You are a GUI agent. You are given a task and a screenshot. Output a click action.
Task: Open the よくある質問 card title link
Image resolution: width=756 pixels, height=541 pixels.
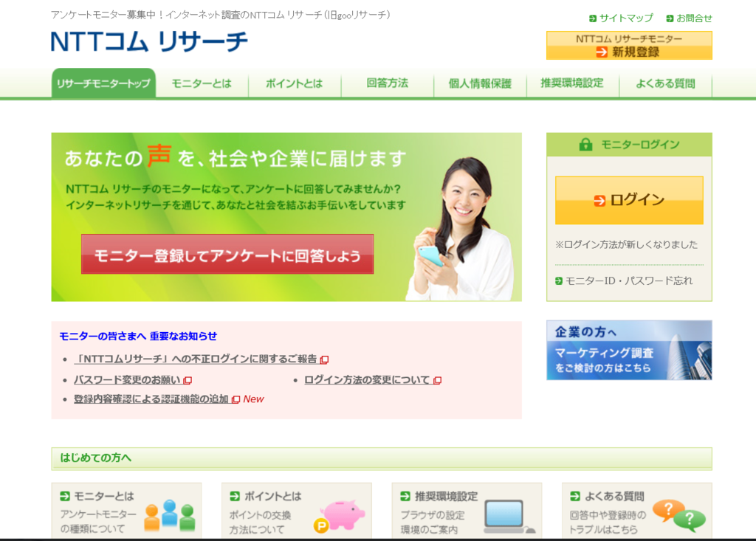(614, 496)
